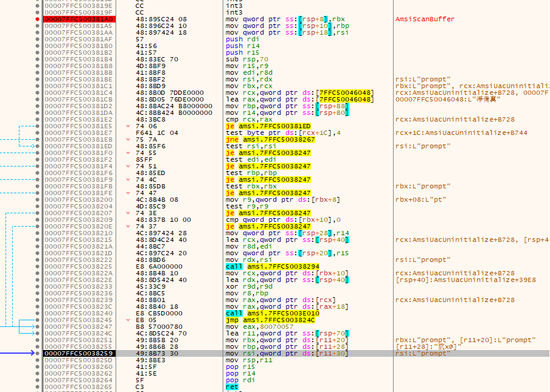This screenshot has height=392, width=550.
Task: Click instruction call amsi.7FFC5003E010
Action: 273,313
